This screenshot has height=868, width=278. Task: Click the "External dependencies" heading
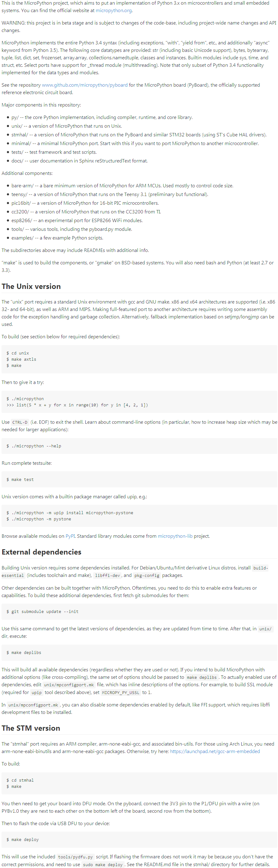pyautogui.click(x=41, y=552)
